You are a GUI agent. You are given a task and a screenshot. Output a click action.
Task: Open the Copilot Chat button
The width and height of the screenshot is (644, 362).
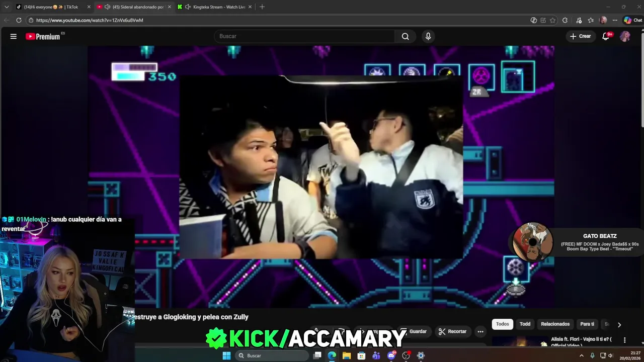632,20
